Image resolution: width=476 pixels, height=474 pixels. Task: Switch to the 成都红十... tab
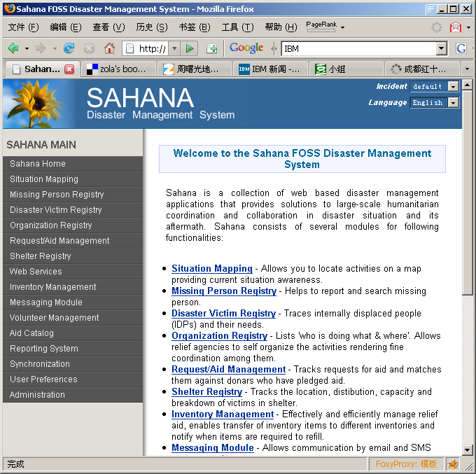click(422, 69)
